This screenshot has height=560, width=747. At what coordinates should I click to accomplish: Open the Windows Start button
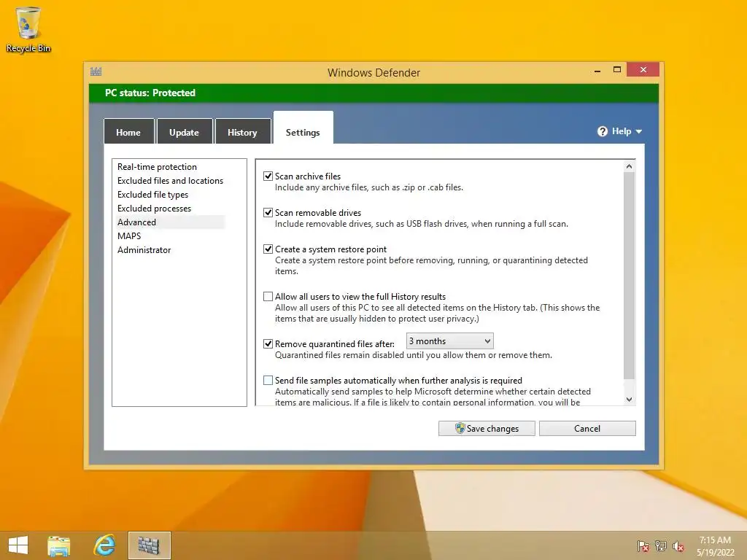pyautogui.click(x=18, y=545)
